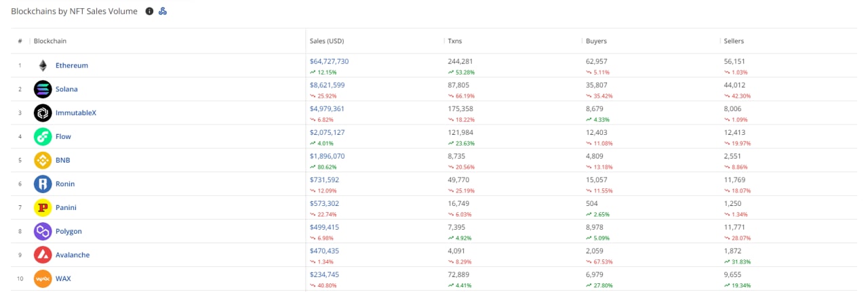Open the Flow blockchain link
Image resolution: width=868 pixels, height=292 pixels.
(x=63, y=137)
